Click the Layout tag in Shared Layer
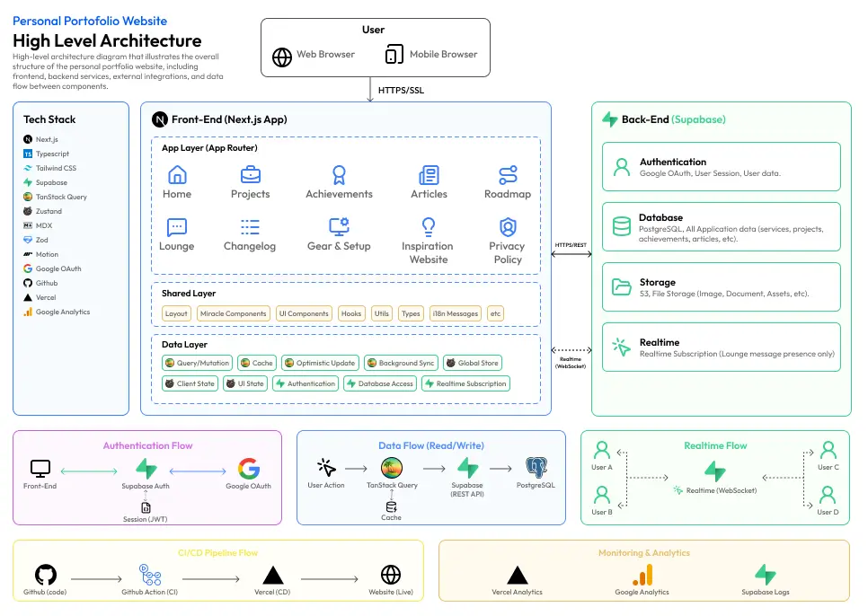Screen dimensions: 868x616 (177, 313)
